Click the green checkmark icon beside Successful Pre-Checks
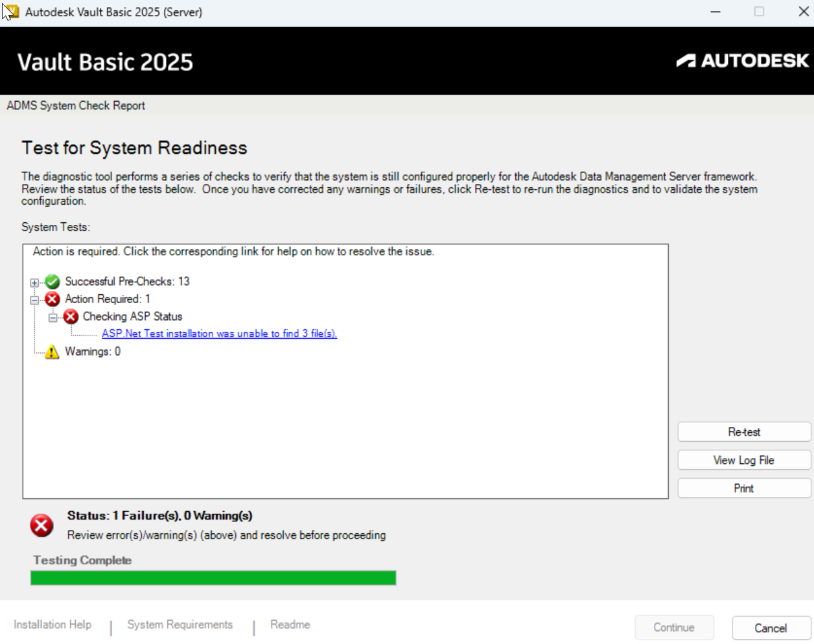 click(52, 282)
